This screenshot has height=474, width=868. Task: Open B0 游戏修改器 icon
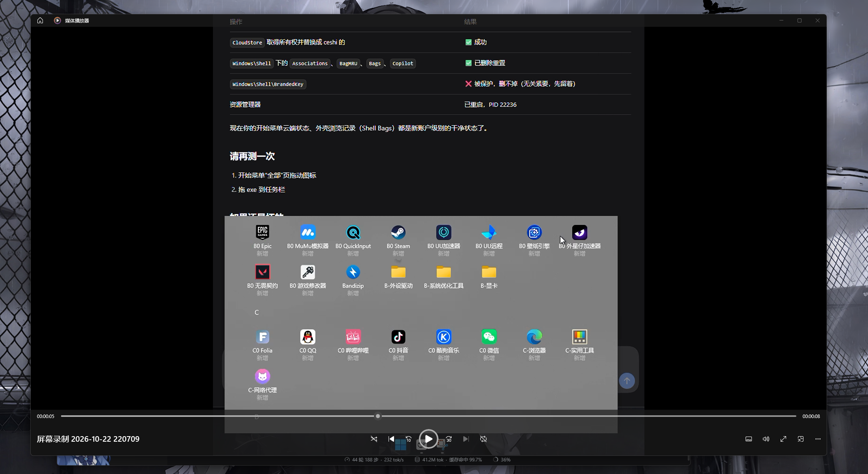308,272
